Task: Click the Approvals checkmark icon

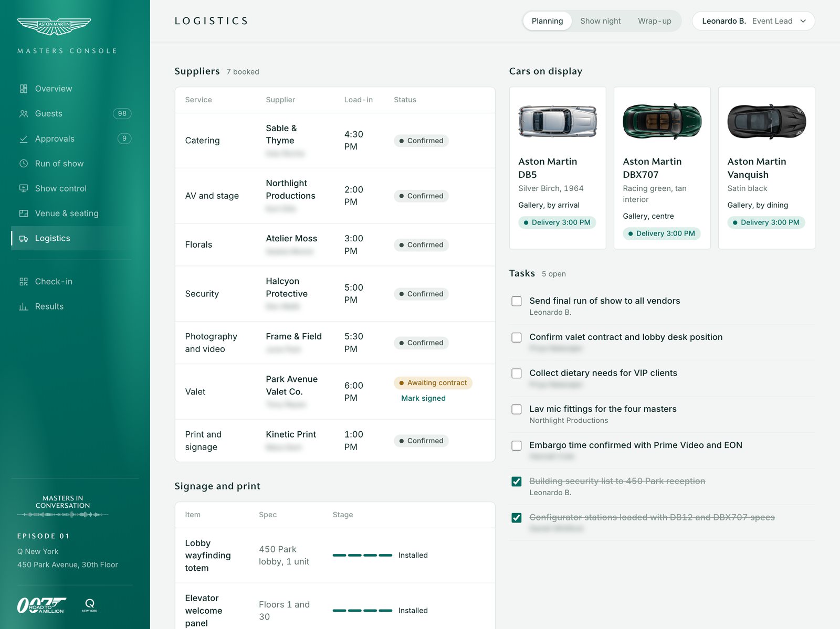Action: tap(24, 139)
